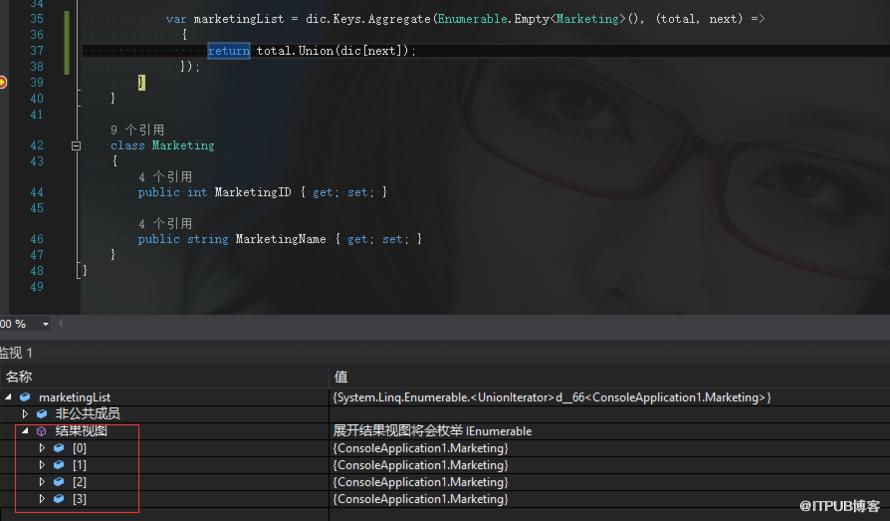
Task: Open the 监视 1 watch panel tab
Action: (x=16, y=353)
